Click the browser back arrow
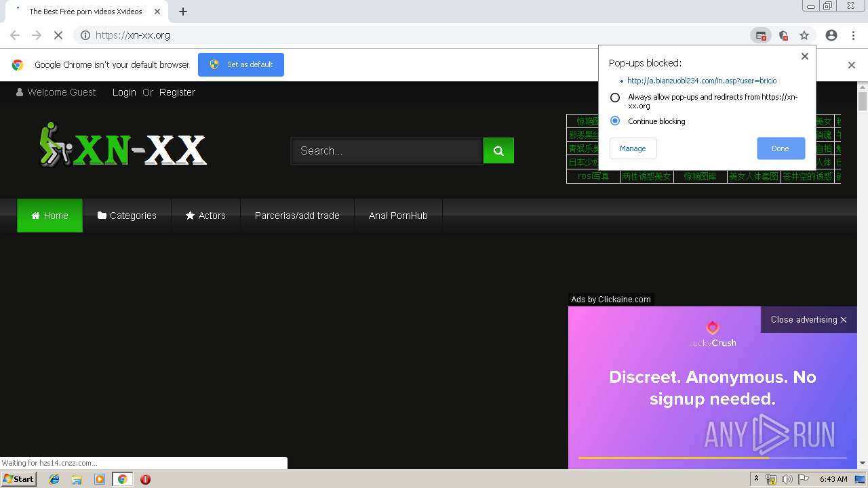Screen dimensions: 868x488 15,35
